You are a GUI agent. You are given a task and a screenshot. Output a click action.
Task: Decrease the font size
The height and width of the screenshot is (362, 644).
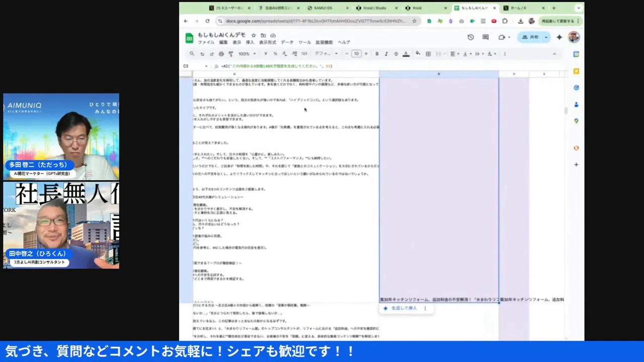click(x=347, y=54)
